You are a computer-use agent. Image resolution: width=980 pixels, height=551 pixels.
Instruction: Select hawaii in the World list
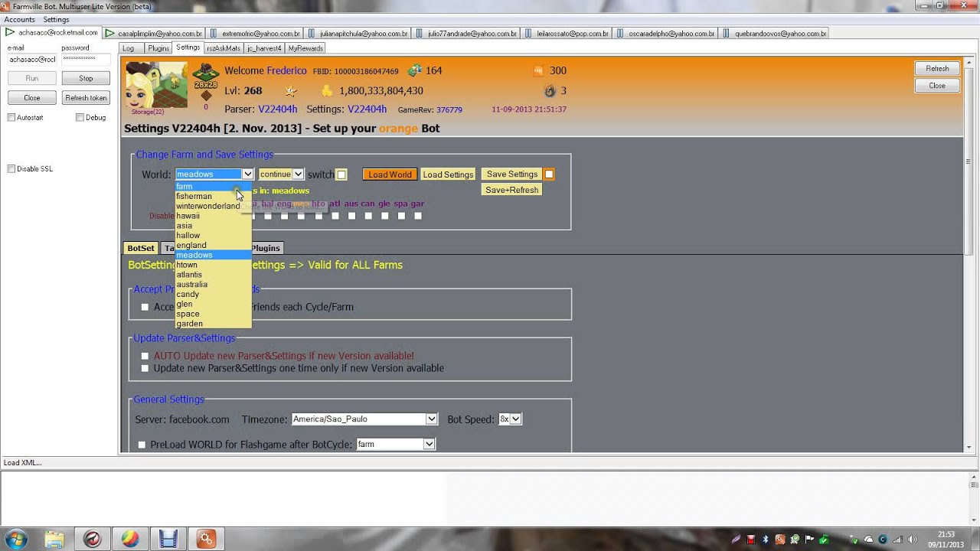coord(213,216)
